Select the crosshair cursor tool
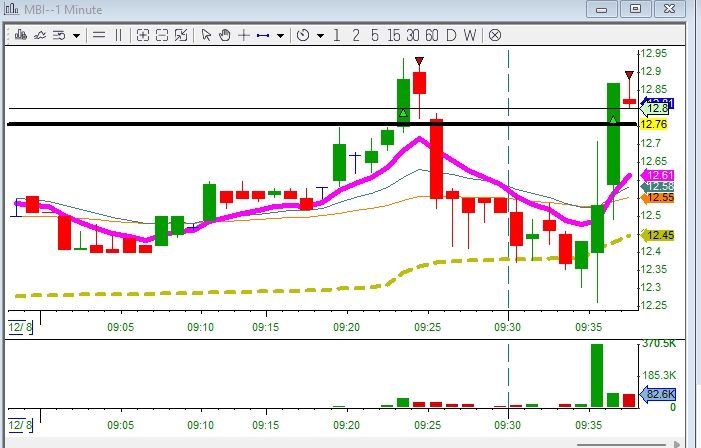The height and width of the screenshot is (448, 701). tap(244, 35)
